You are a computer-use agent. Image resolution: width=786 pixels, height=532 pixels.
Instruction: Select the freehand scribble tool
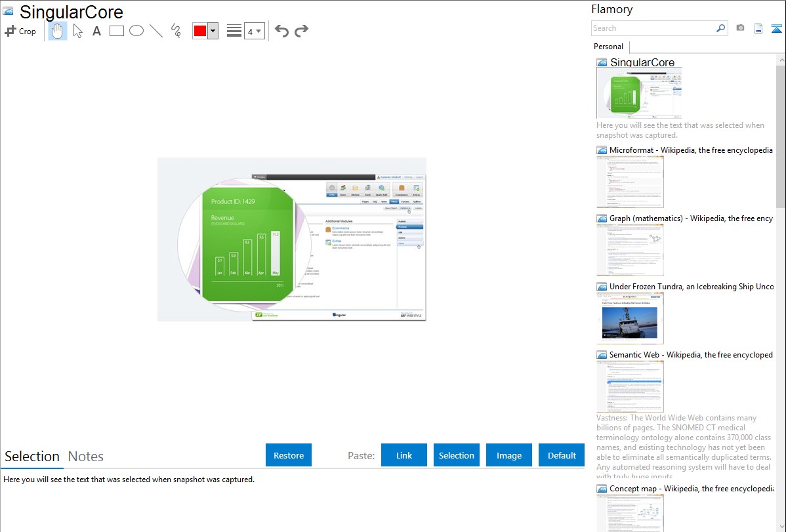pyautogui.click(x=176, y=31)
